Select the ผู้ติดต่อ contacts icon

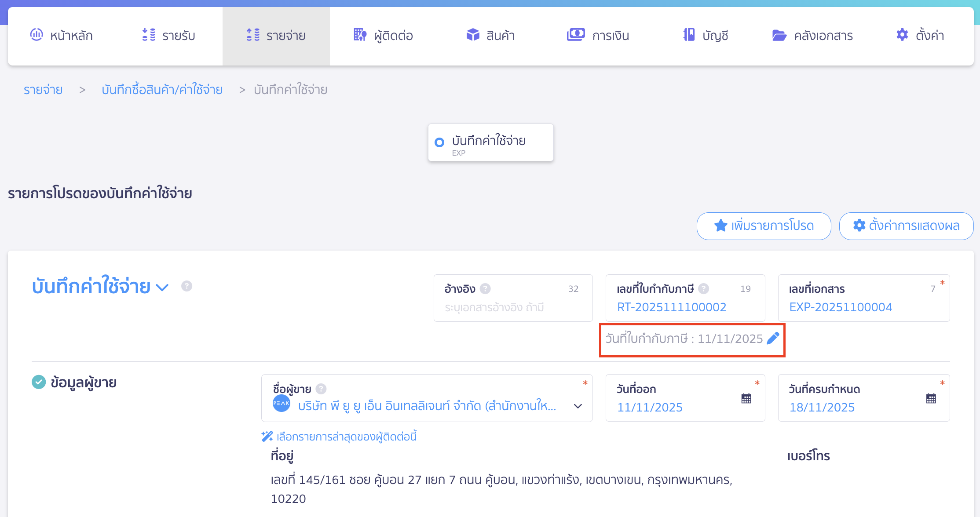tap(360, 35)
